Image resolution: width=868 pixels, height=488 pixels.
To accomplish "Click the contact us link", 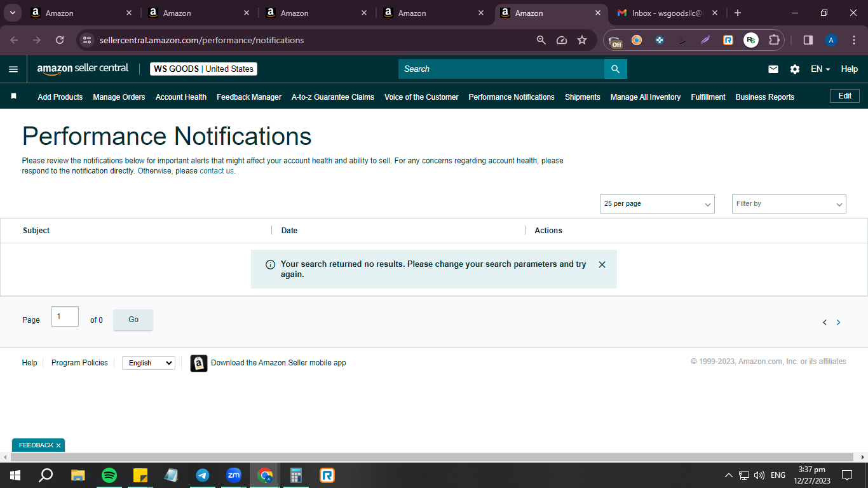I will 217,171.
